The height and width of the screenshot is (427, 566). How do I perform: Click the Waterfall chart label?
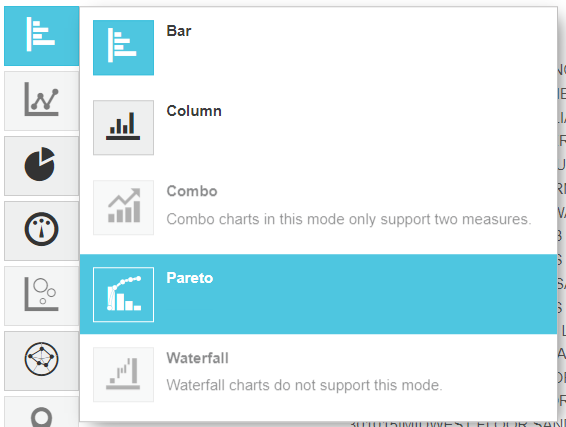pos(197,358)
